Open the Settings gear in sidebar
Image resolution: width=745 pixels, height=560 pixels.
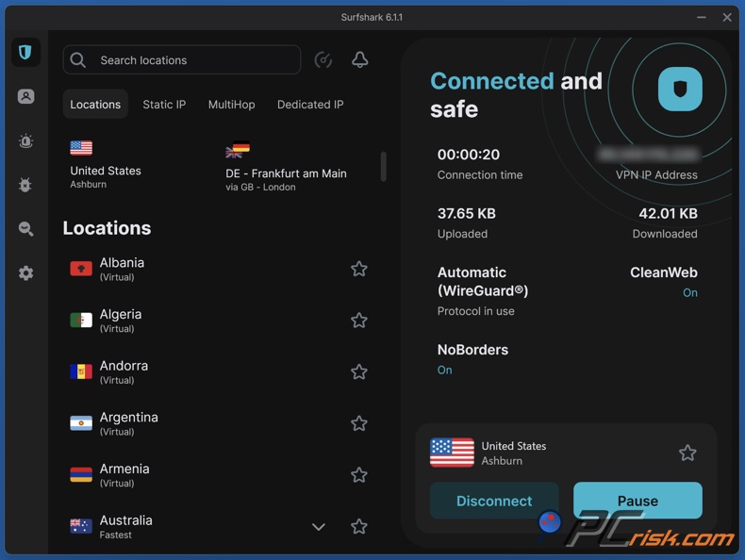point(25,273)
